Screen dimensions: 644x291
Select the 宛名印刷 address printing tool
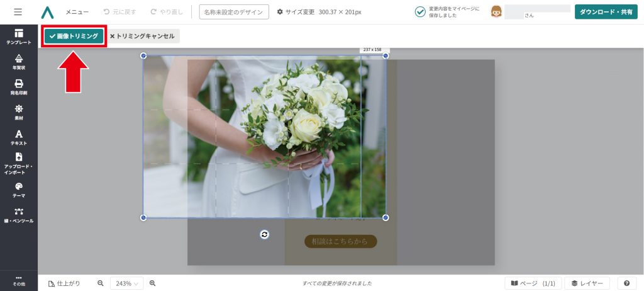19,87
